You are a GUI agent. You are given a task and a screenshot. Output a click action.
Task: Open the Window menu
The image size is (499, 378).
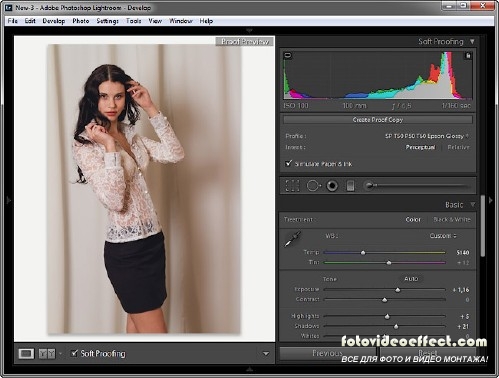pyautogui.click(x=181, y=21)
